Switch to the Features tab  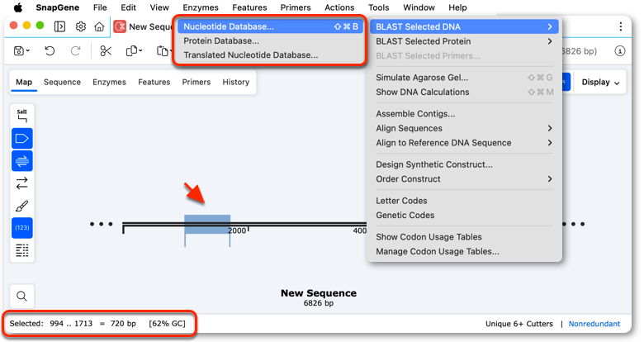[154, 83]
